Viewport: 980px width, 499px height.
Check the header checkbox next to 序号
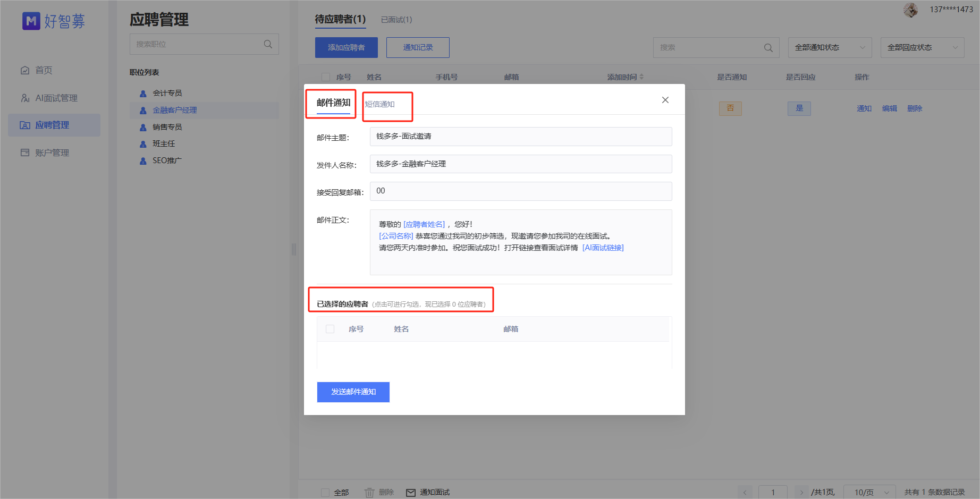[x=326, y=77]
